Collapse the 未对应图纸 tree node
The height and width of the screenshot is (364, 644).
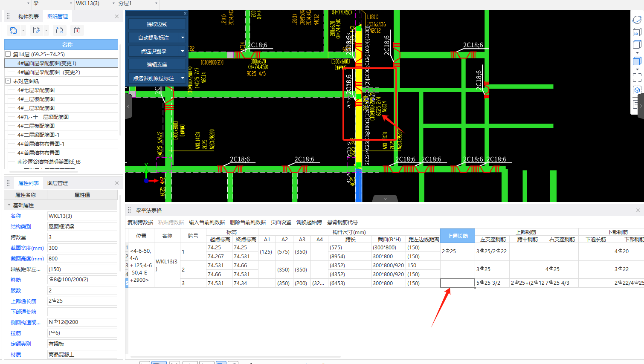8,81
